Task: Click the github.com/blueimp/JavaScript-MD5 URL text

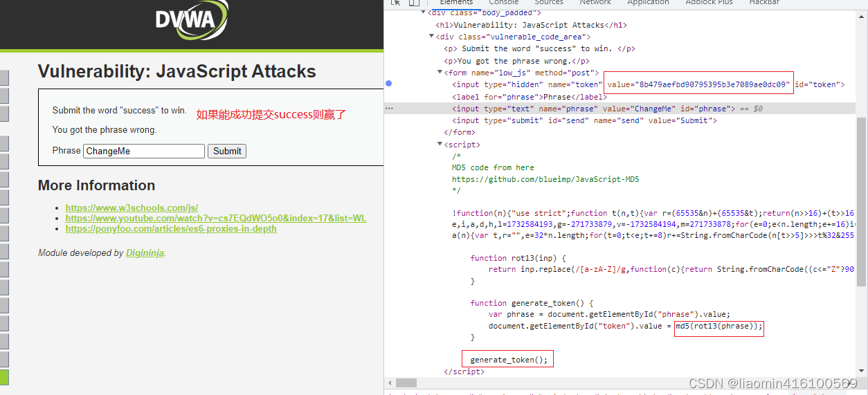Action: (x=545, y=179)
